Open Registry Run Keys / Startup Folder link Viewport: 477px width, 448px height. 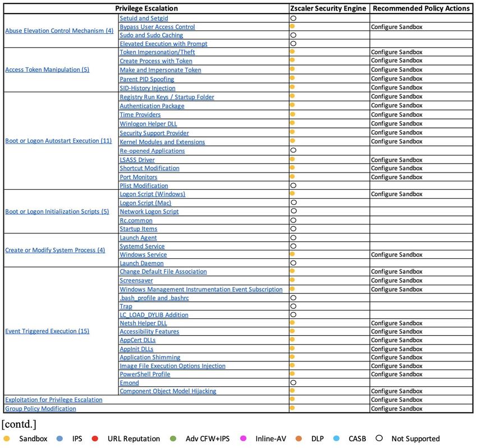pos(167,97)
